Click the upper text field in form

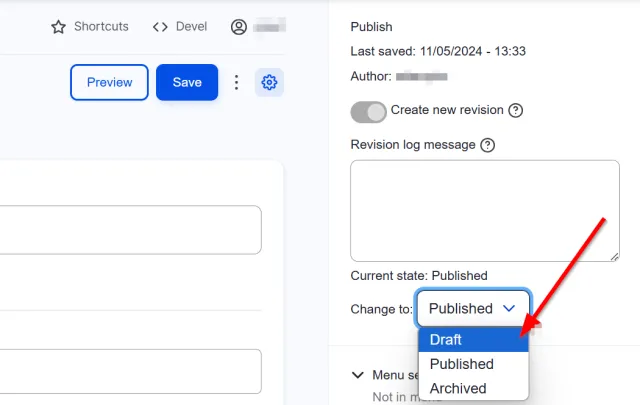pos(130,230)
